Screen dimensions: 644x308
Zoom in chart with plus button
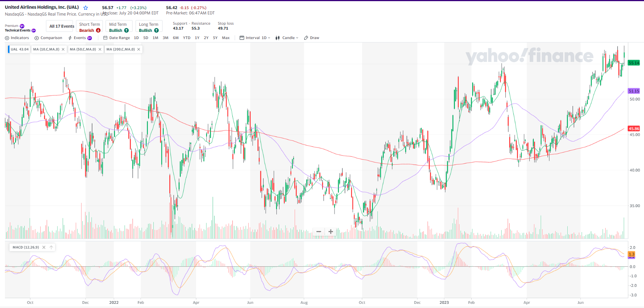(x=331, y=231)
